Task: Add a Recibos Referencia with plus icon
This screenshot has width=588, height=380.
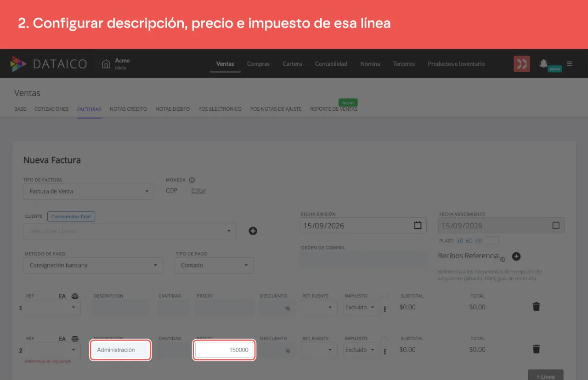Action: [516, 256]
